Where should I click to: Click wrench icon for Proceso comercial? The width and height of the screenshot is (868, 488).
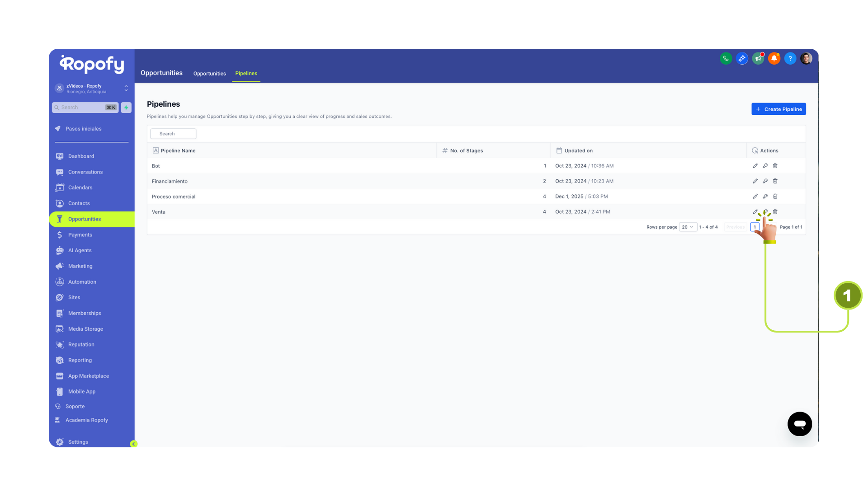(x=765, y=197)
